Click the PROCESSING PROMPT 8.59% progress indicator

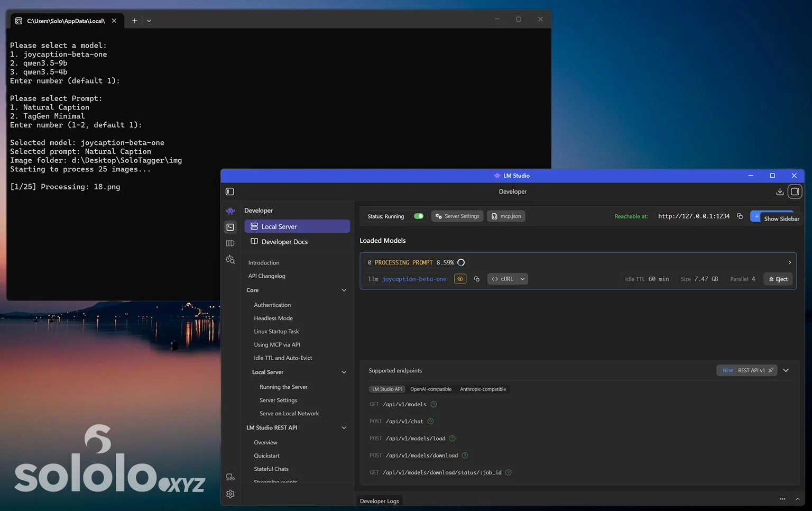pos(416,262)
